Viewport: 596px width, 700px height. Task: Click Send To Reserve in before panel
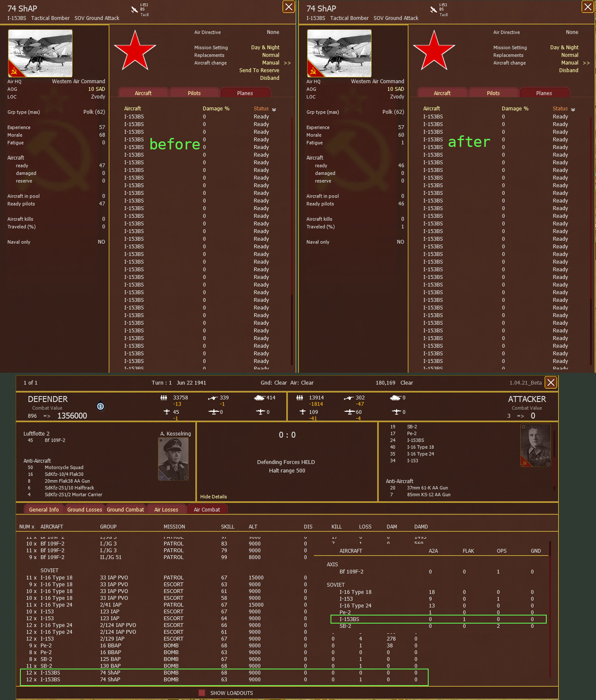tap(259, 70)
